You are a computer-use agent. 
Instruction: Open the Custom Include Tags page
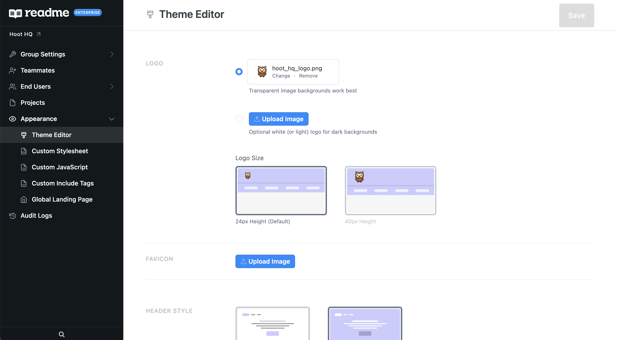click(x=63, y=183)
